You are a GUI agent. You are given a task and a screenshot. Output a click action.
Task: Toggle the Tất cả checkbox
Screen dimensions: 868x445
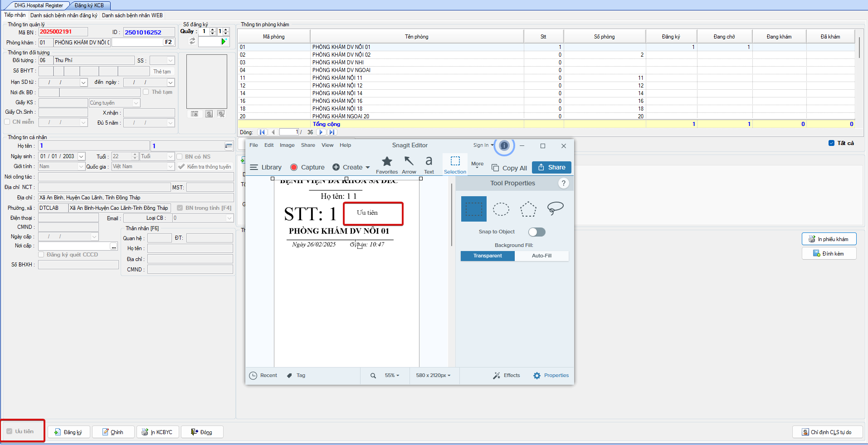[831, 143]
